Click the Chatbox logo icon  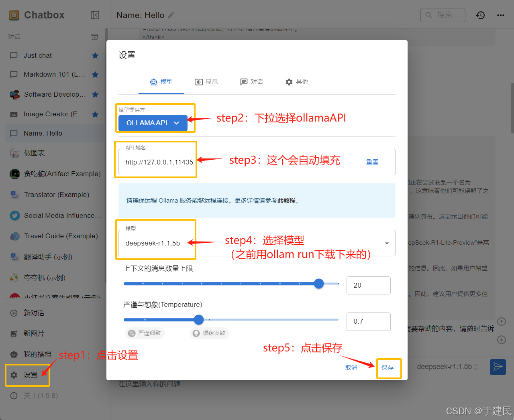14,15
